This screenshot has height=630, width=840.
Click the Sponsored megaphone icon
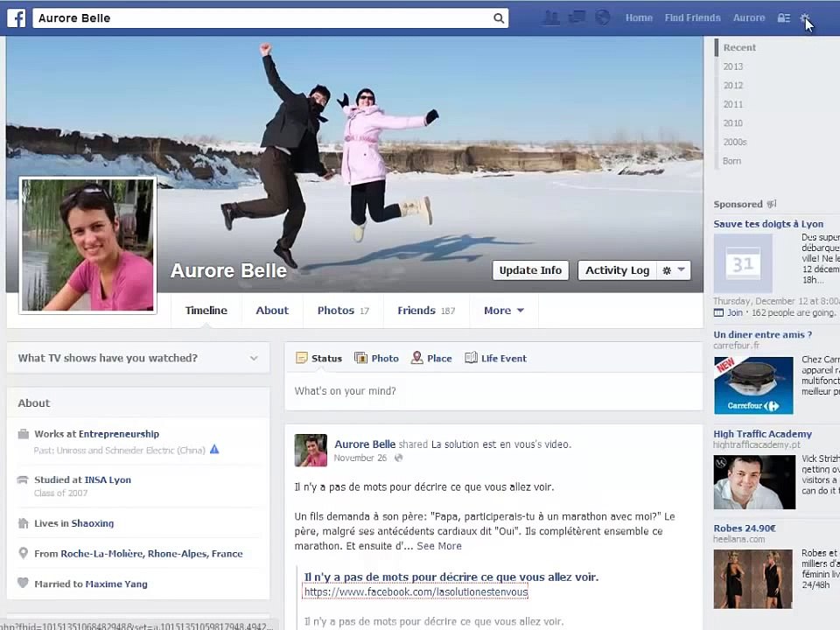[x=772, y=204]
